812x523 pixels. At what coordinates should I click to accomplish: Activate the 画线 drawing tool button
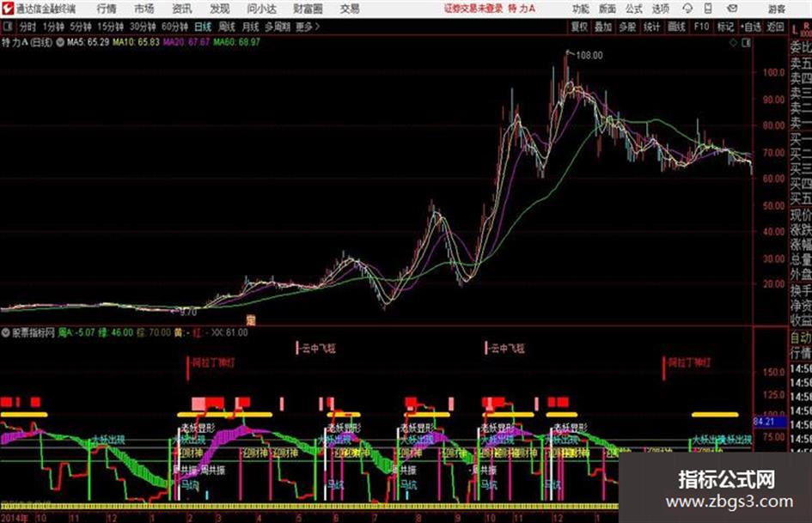pos(676,27)
